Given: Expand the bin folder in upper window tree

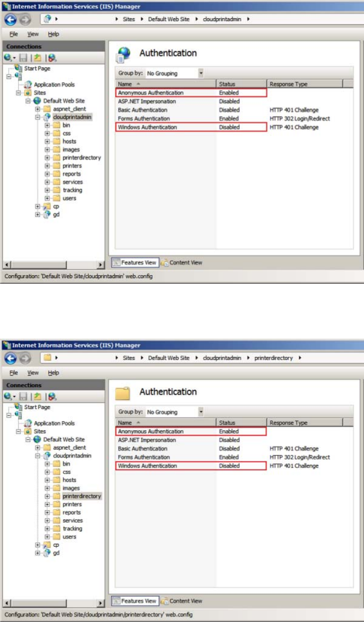Looking at the screenshot, I should [47, 125].
